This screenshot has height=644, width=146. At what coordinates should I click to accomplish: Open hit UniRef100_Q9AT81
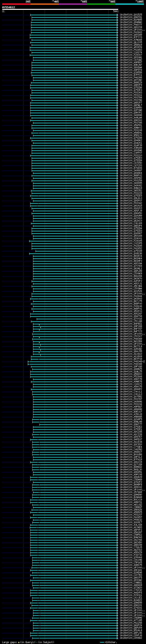(x=131, y=17)
